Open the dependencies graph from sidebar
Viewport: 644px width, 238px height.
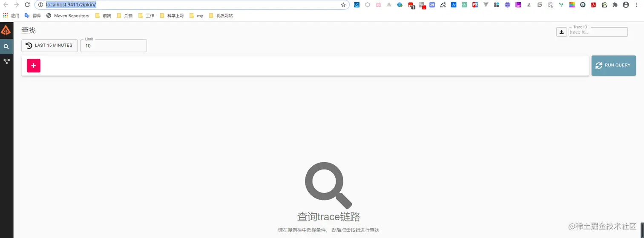6,62
